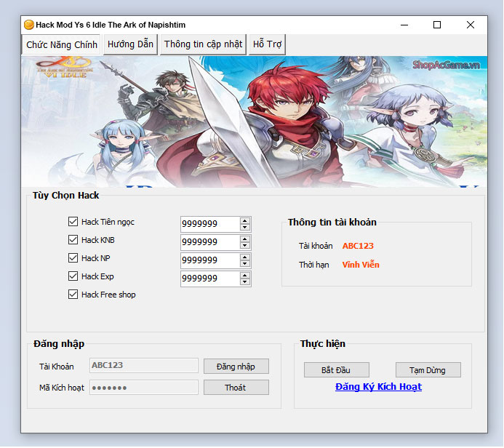Screen dimensions: 504x448
Task: Open Thông tin cập nhật tab
Action: (x=203, y=44)
